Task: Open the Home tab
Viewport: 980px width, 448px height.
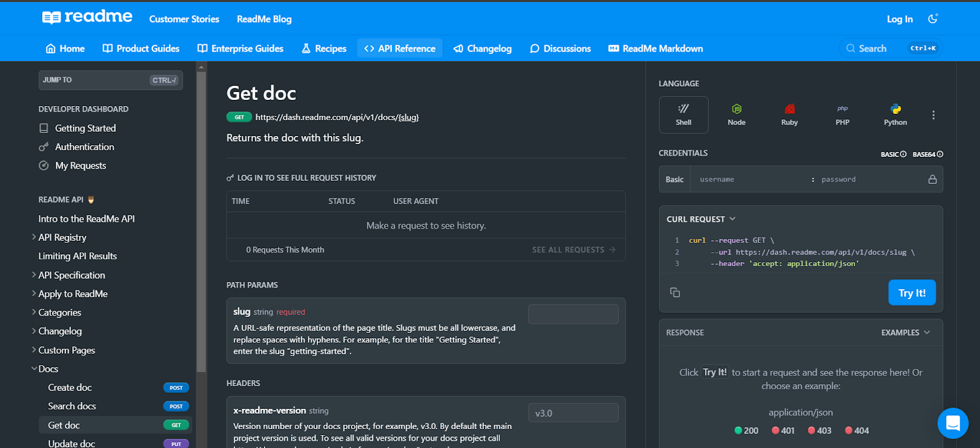Action: pyautogui.click(x=66, y=48)
